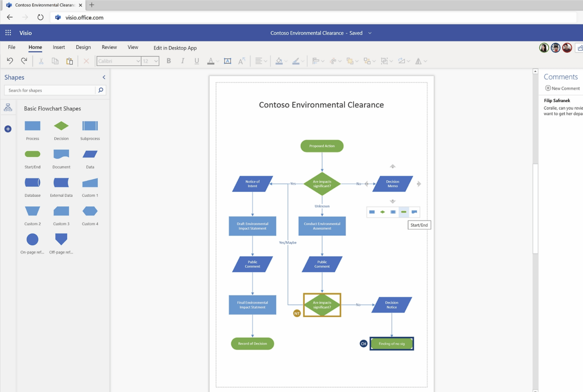Click the text box tool icon
This screenshot has height=392, width=583.
227,61
